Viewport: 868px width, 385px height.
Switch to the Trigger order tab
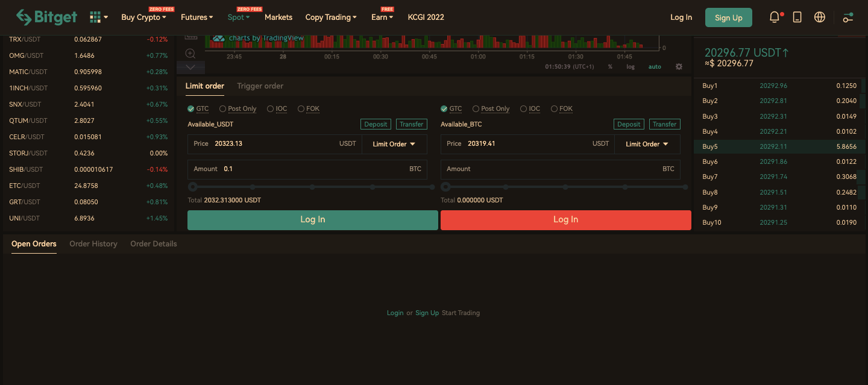[260, 86]
